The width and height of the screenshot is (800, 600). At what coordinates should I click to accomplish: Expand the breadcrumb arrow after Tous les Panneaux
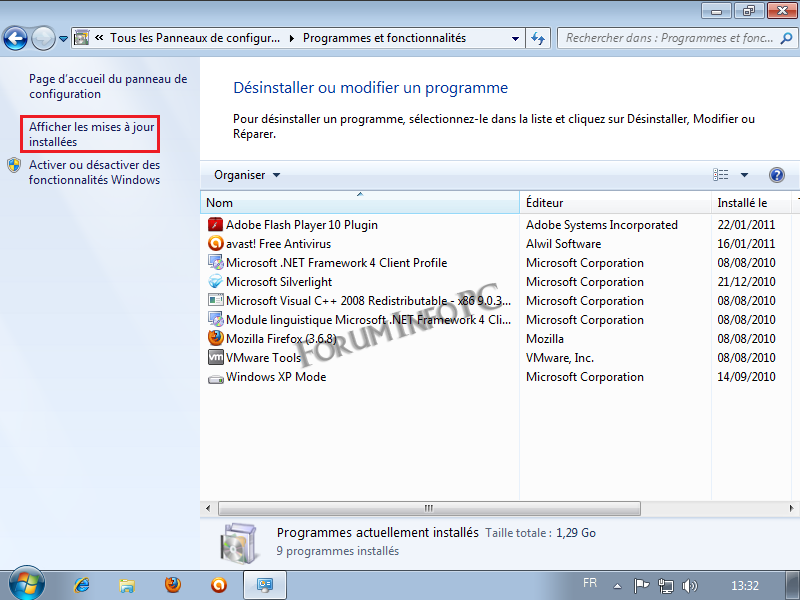click(x=291, y=38)
